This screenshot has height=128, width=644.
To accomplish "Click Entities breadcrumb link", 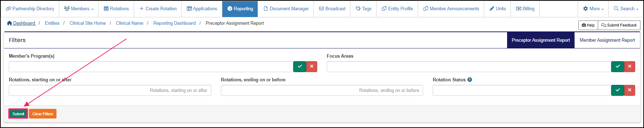I will click(52, 23).
